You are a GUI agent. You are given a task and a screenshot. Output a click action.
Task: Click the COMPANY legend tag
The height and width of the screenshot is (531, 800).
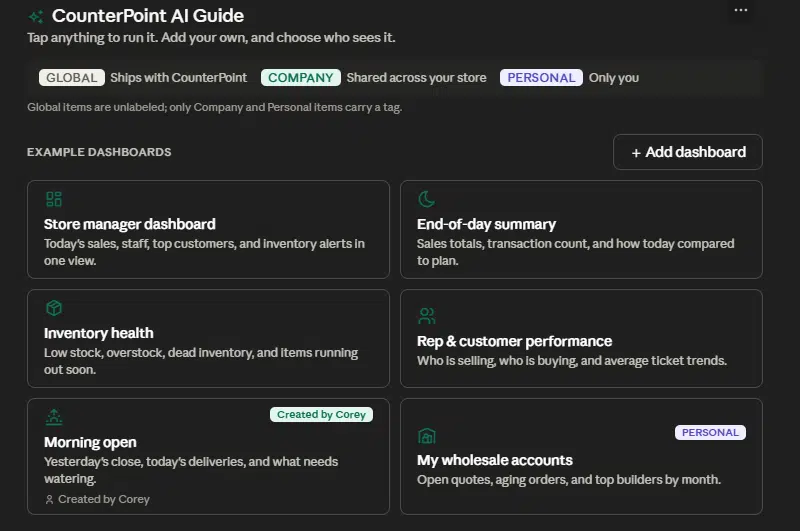301,78
